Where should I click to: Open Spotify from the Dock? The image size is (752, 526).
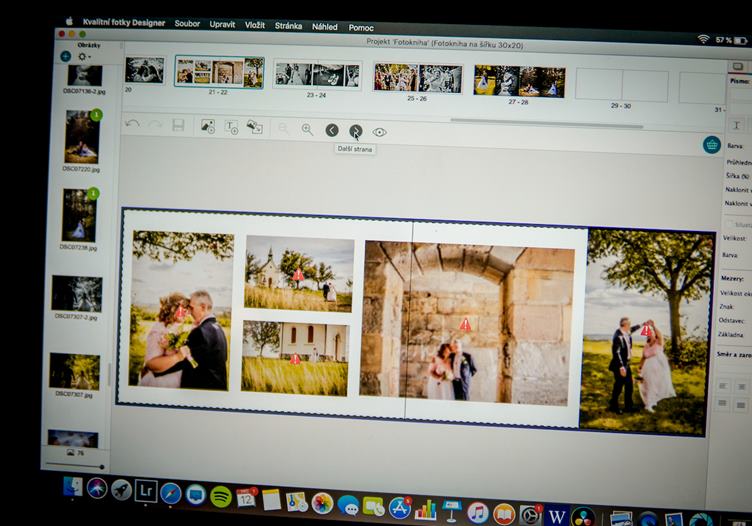(x=221, y=496)
